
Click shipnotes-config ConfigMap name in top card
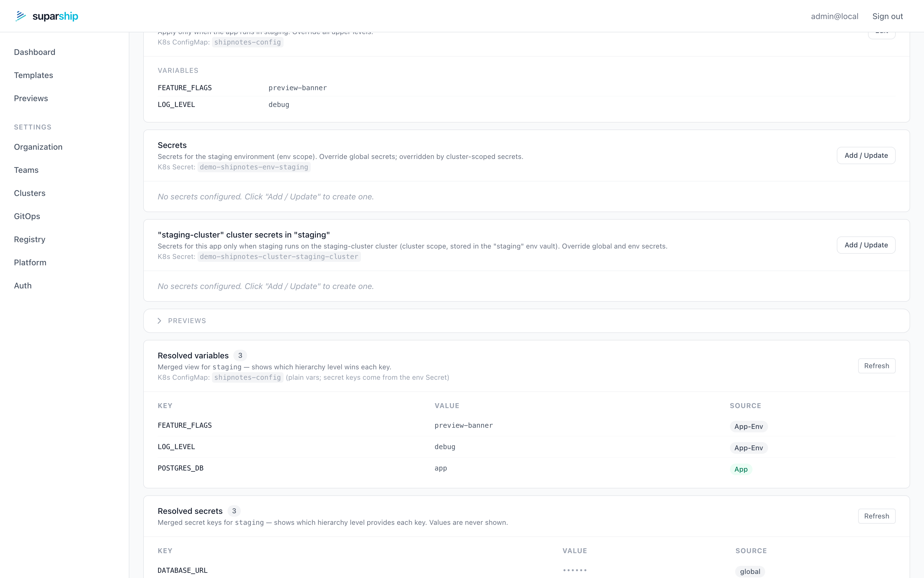247,42
